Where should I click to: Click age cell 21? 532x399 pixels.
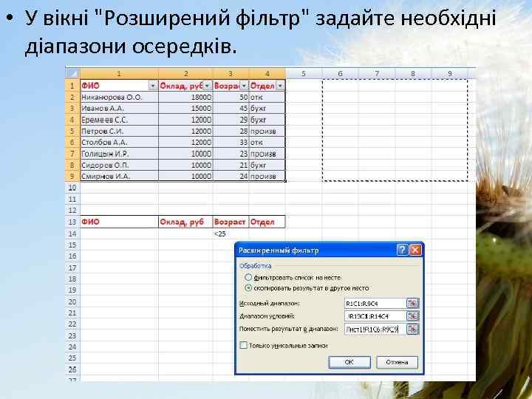(231, 165)
